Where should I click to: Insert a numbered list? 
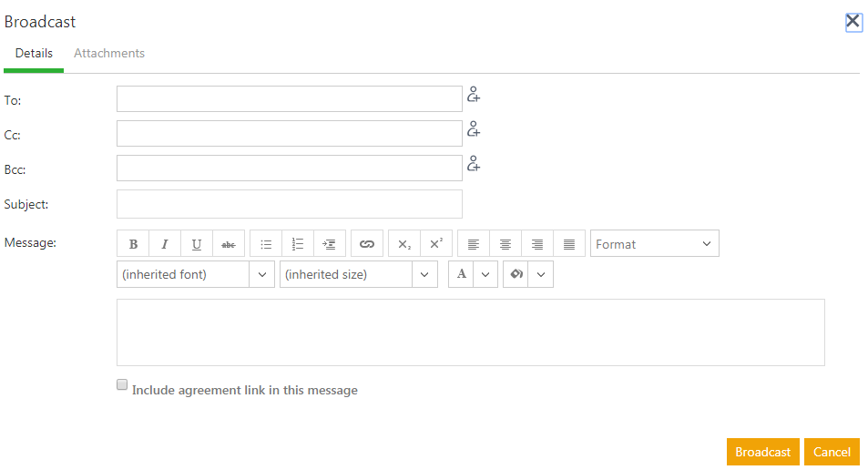(x=298, y=244)
